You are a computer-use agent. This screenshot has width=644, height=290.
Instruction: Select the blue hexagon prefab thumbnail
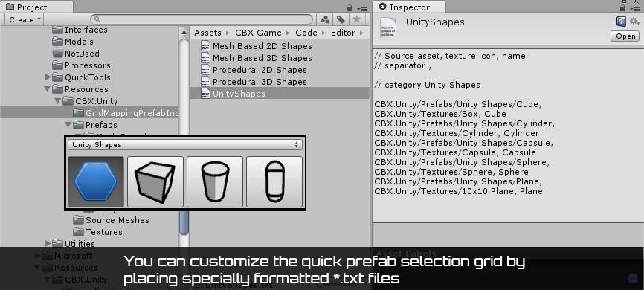[x=96, y=181]
